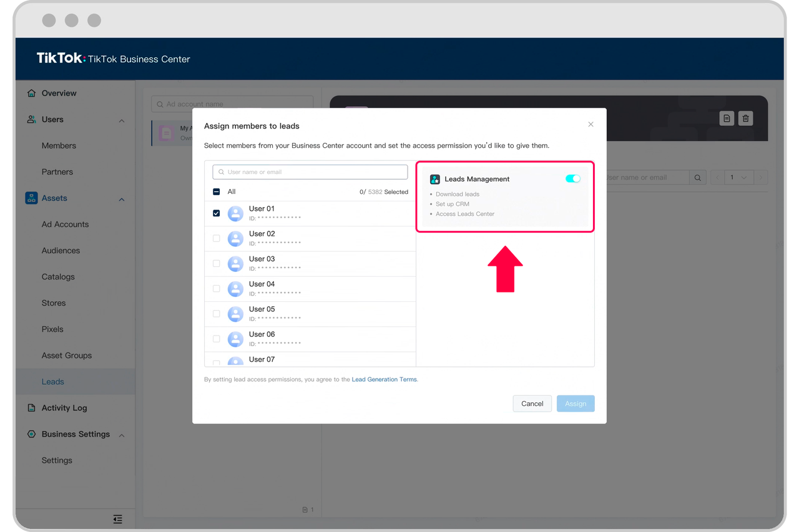
Task: Click the Assets icon in sidebar
Action: click(31, 198)
